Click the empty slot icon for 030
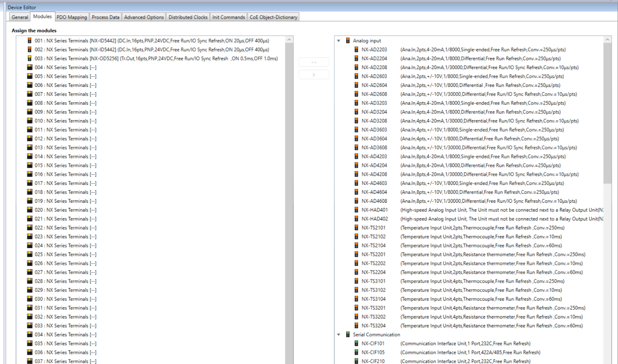This screenshot has height=364, width=618. click(30, 299)
